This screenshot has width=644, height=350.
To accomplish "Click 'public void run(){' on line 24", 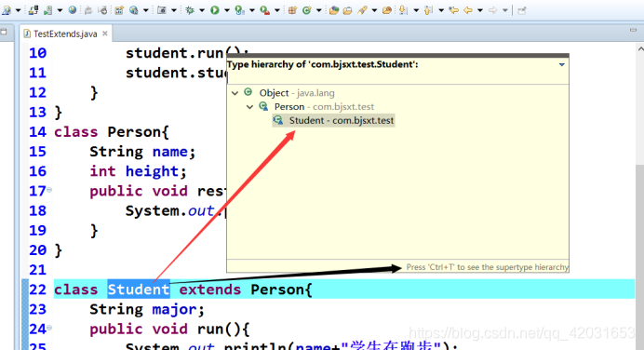I will tap(169, 329).
